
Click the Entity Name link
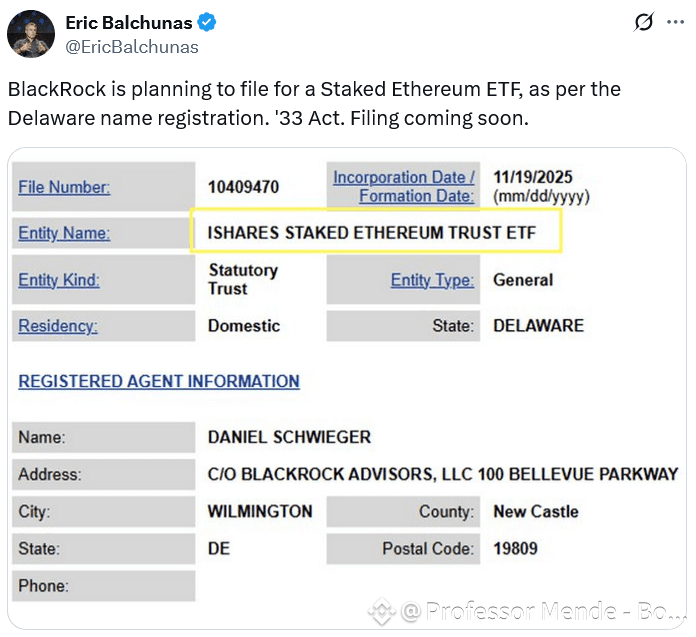click(64, 233)
